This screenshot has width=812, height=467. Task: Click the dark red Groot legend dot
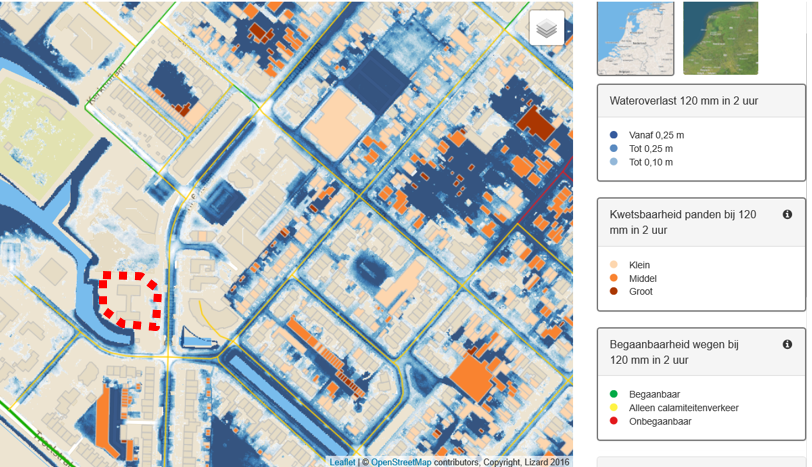click(x=613, y=292)
